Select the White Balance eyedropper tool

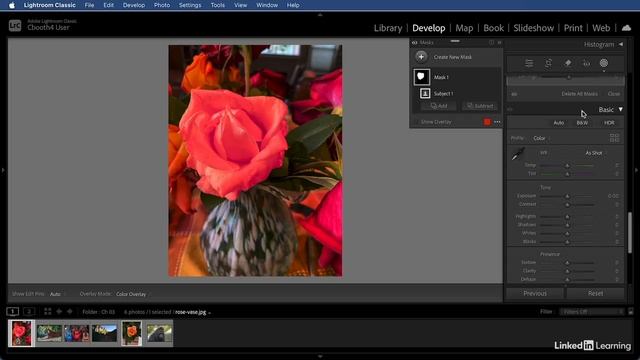(x=518, y=154)
